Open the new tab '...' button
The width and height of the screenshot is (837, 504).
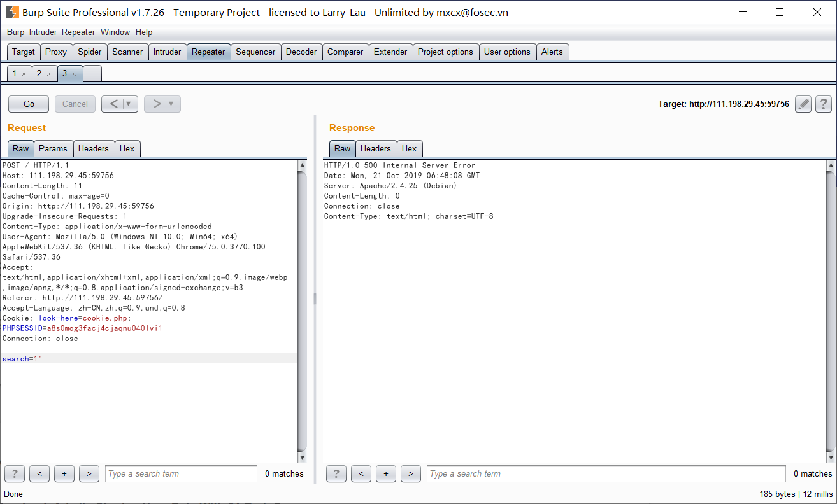pyautogui.click(x=92, y=74)
